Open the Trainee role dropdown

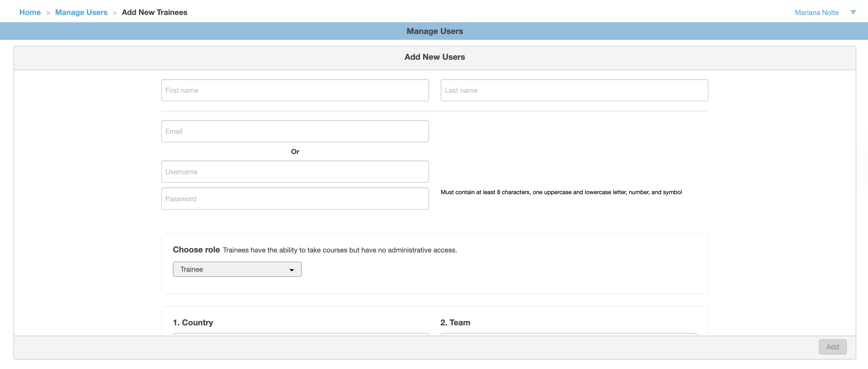[237, 269]
